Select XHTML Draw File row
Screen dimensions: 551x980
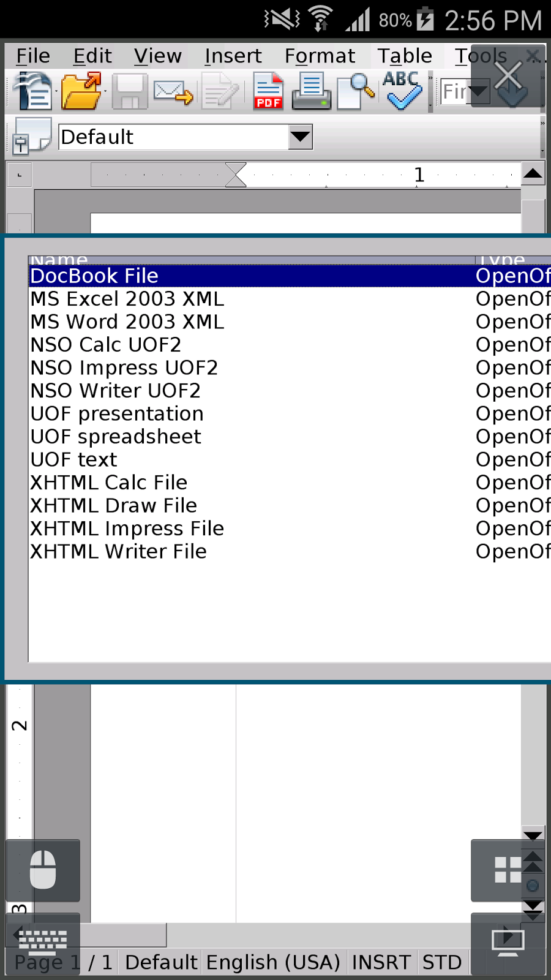tap(290, 505)
